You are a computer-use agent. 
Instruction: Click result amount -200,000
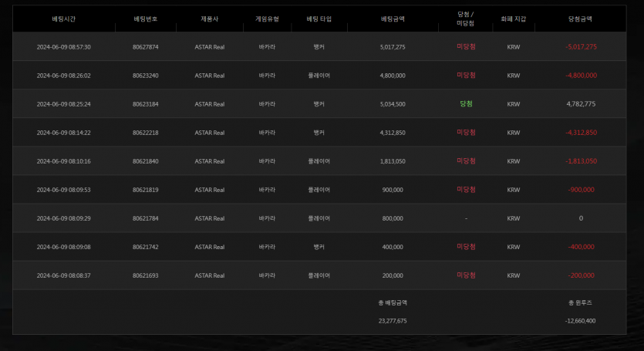pos(581,275)
